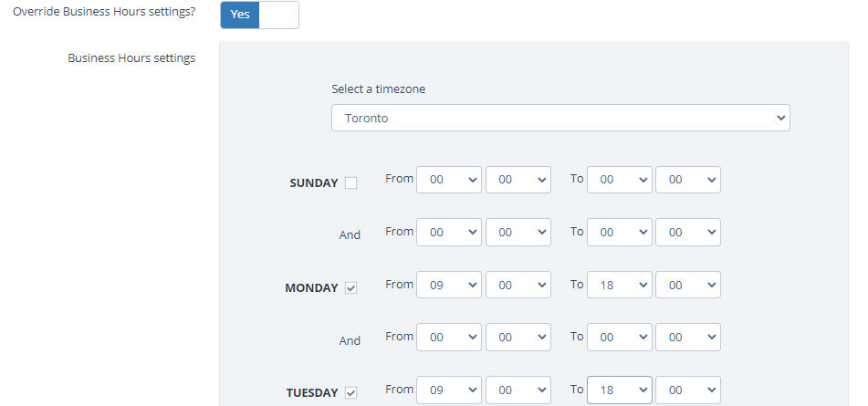This screenshot has width=868, height=406.
Task: Open Monday second From hour dropdown
Action: 449,338
